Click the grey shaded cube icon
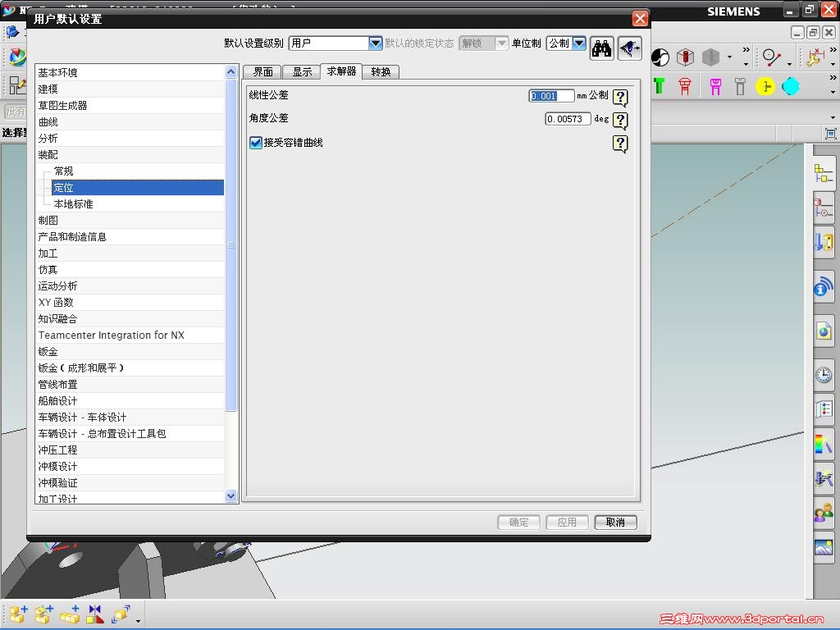Image resolution: width=840 pixels, height=630 pixels. (710, 57)
